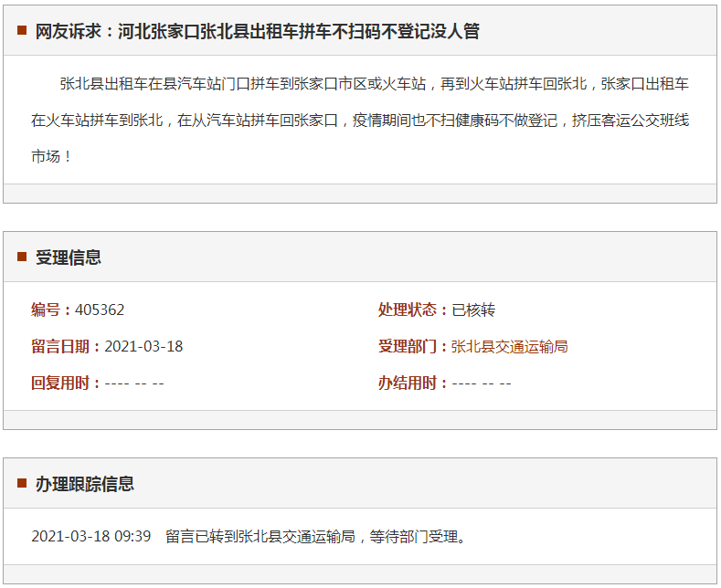Select the 受理信息 section heading
This screenshot has height=588, width=721.
click(69, 257)
